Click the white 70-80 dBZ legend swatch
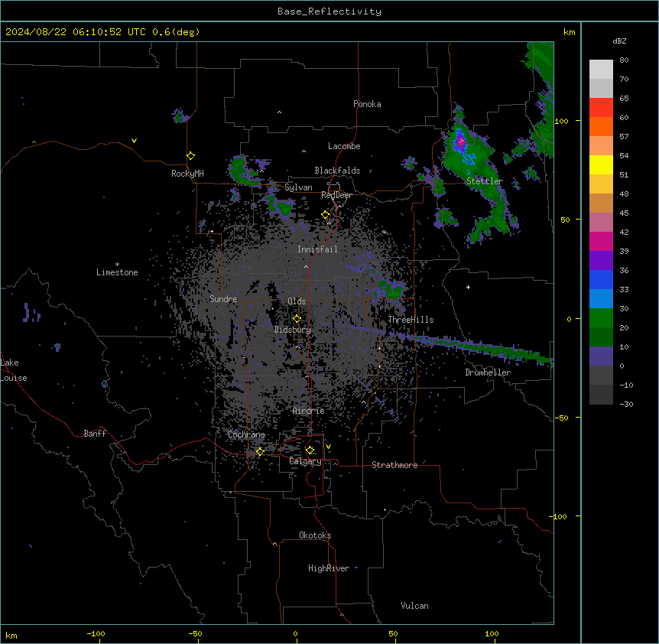 click(601, 70)
